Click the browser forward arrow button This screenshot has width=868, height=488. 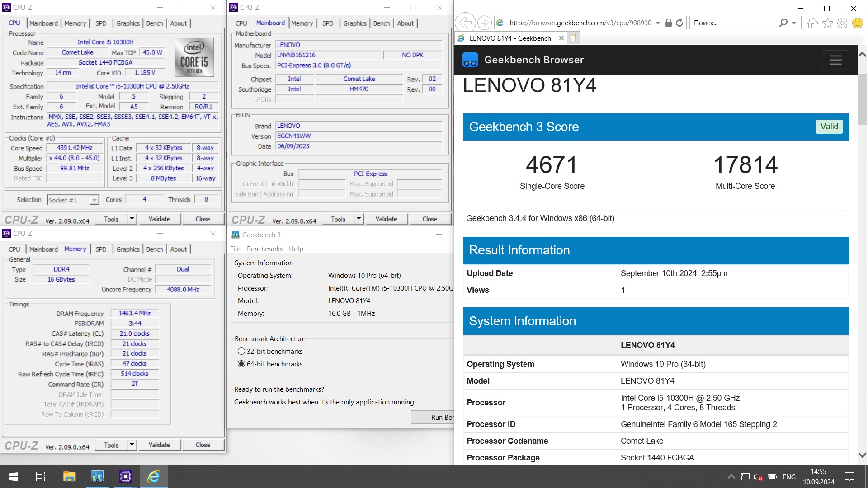click(x=484, y=23)
